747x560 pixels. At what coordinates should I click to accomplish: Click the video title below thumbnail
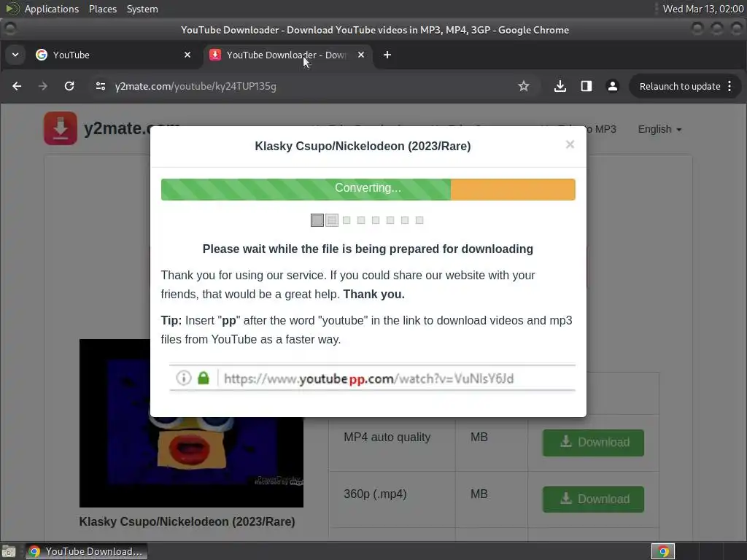[187, 521]
